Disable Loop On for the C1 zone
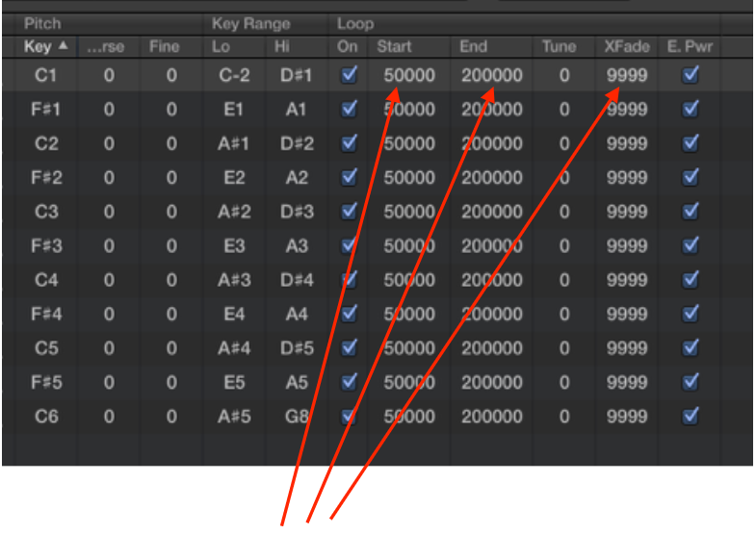Viewport: 756px width, 534px height. point(349,75)
